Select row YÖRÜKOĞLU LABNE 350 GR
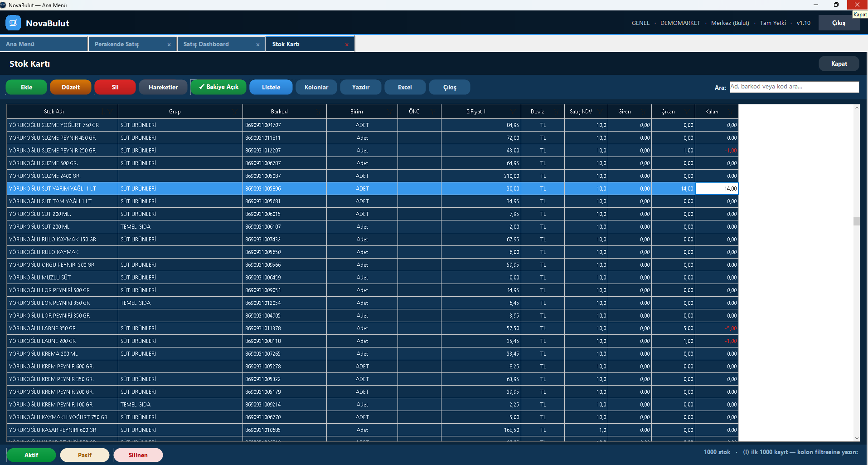This screenshot has width=868, height=465. (373, 328)
